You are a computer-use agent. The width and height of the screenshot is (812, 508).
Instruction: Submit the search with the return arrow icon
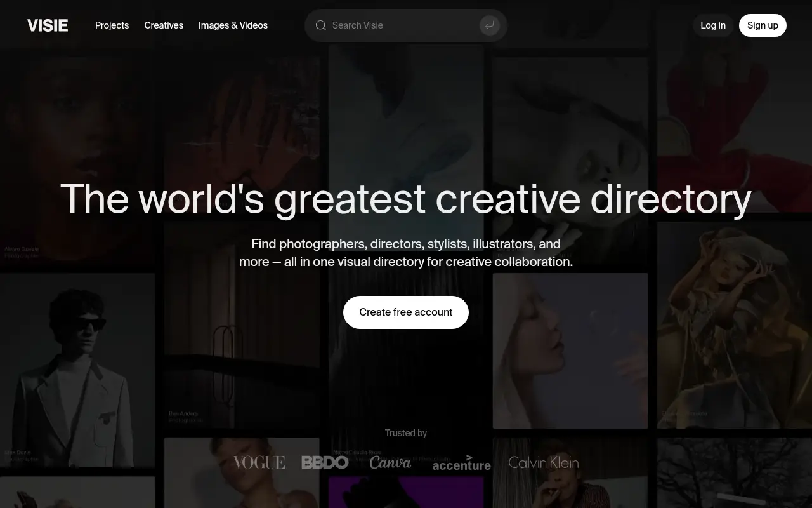click(x=490, y=25)
